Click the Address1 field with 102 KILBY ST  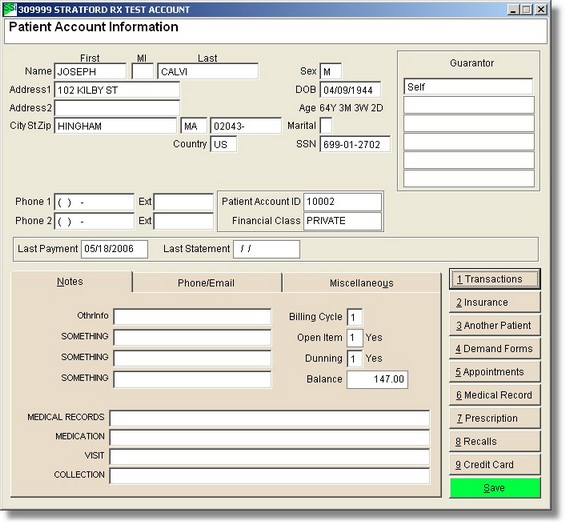click(117, 90)
